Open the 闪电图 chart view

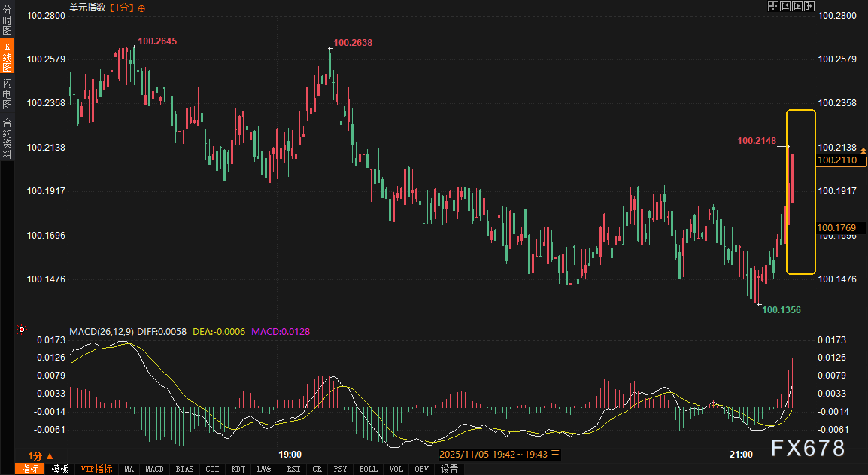click(7, 93)
